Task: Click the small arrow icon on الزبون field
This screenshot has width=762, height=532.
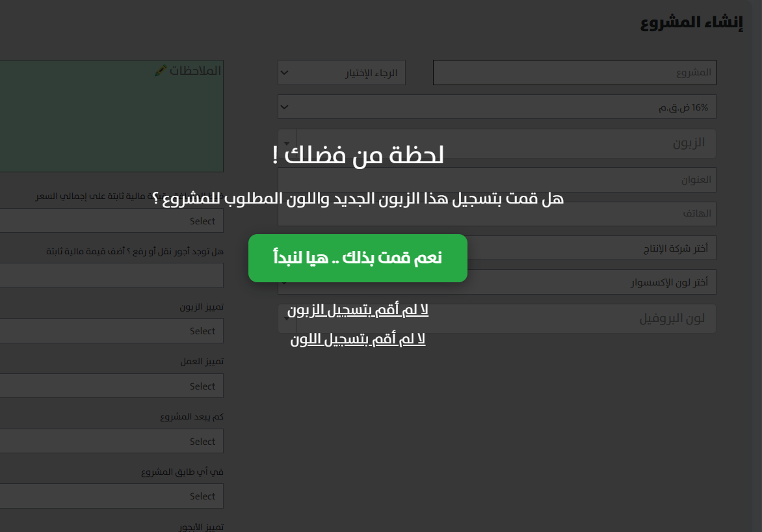Action: pos(287,143)
